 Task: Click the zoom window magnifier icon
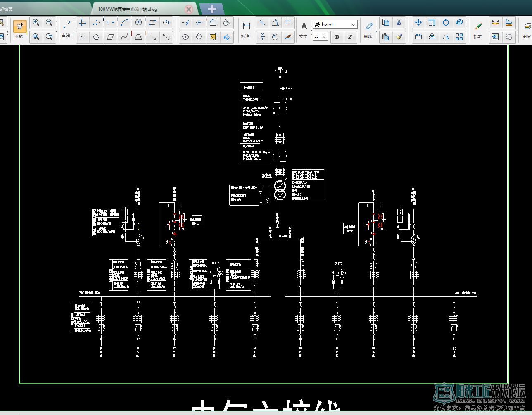(x=36, y=37)
